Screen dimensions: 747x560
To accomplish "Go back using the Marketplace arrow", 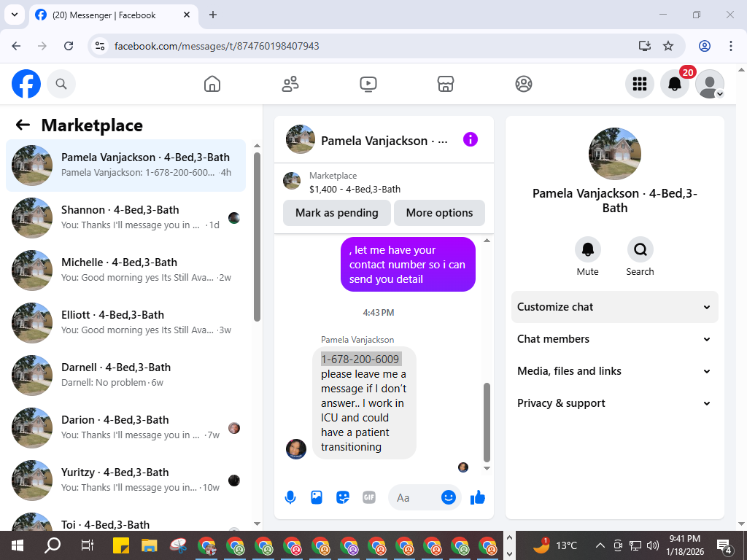I will [23, 125].
